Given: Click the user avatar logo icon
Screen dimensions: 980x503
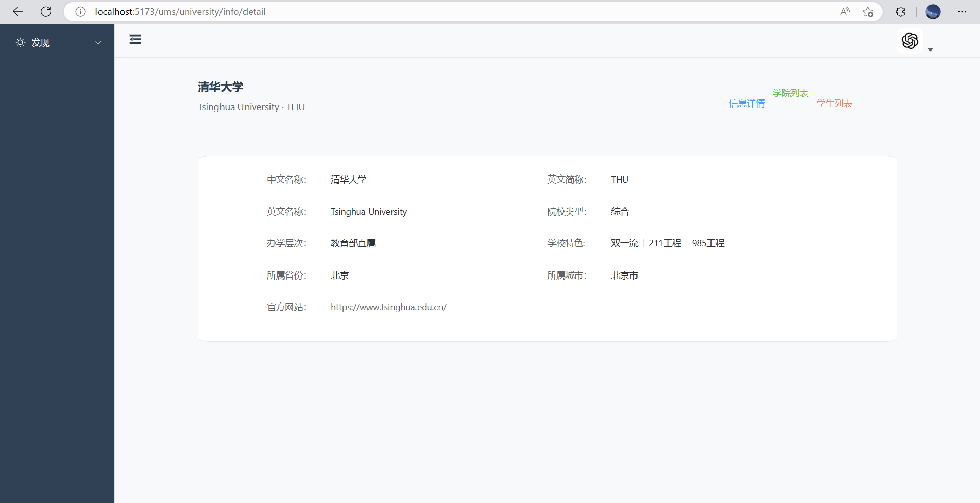Looking at the screenshot, I should click(910, 41).
